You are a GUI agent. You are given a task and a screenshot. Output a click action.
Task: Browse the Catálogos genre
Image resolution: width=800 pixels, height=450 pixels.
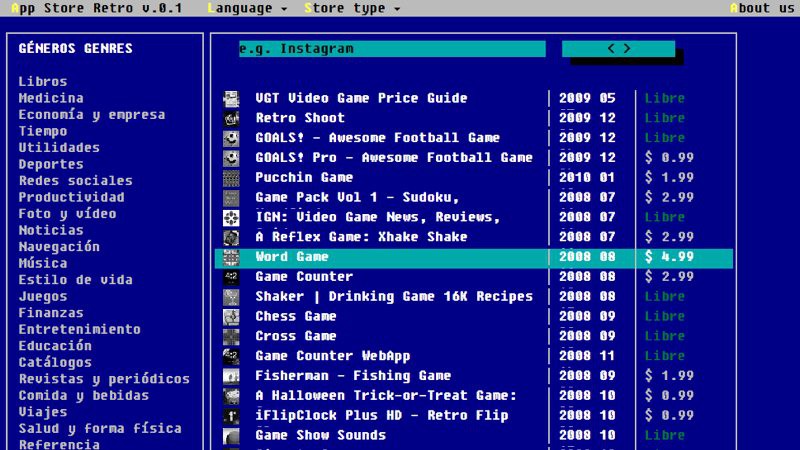click(55, 362)
